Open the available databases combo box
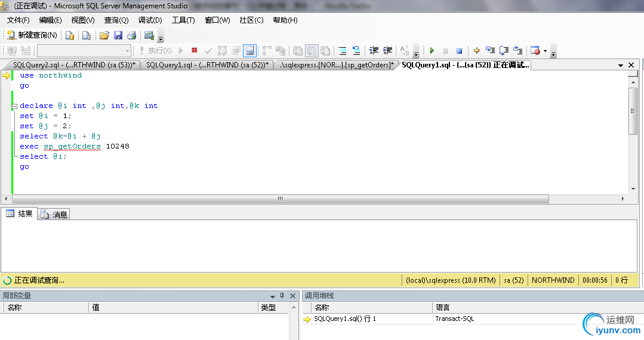Screen dimensions: 644x340 (x=84, y=51)
